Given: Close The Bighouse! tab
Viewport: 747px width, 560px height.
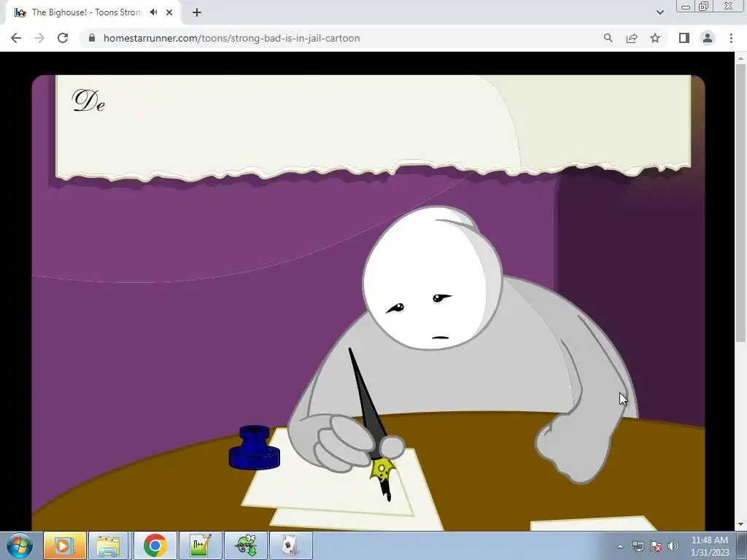Looking at the screenshot, I should click(x=169, y=12).
